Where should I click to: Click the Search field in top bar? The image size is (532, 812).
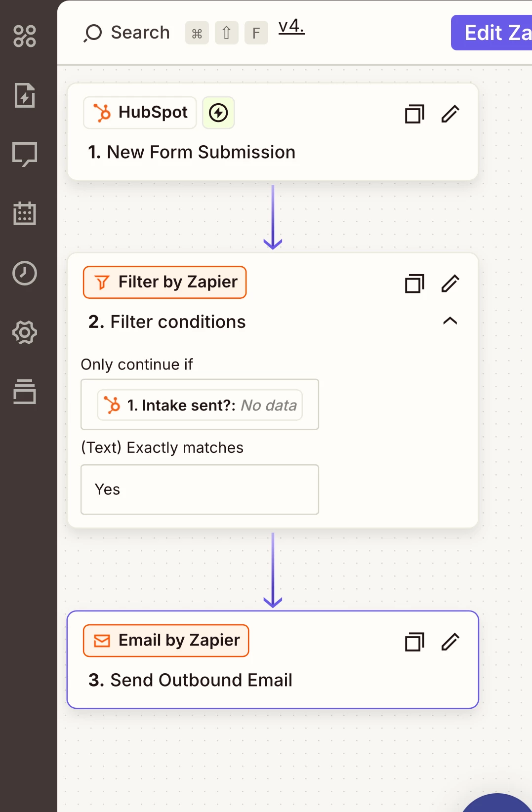[x=127, y=33]
